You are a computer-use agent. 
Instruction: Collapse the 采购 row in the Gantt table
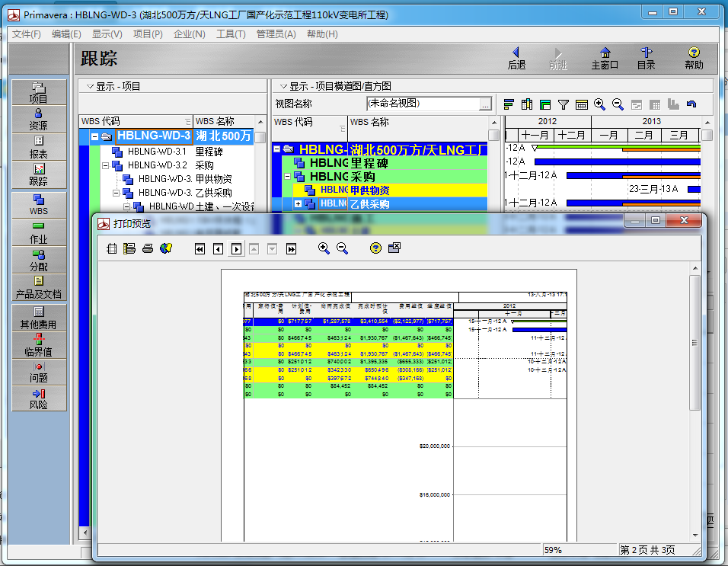287,177
